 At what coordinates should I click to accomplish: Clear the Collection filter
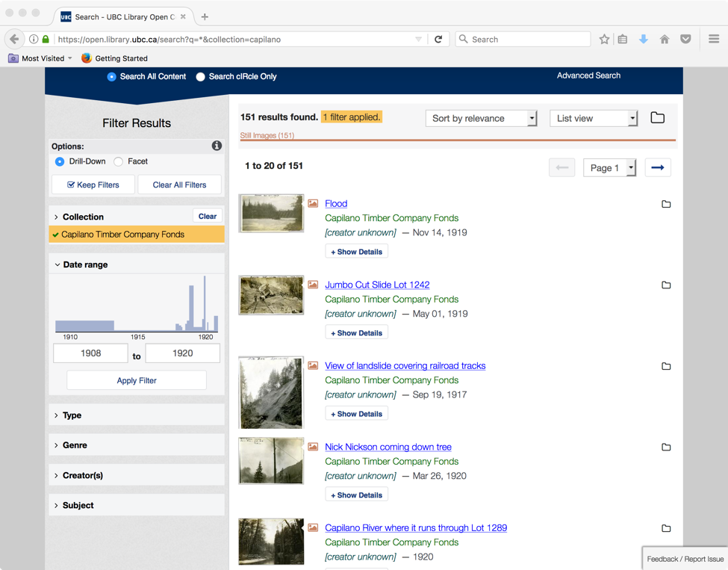[208, 217]
